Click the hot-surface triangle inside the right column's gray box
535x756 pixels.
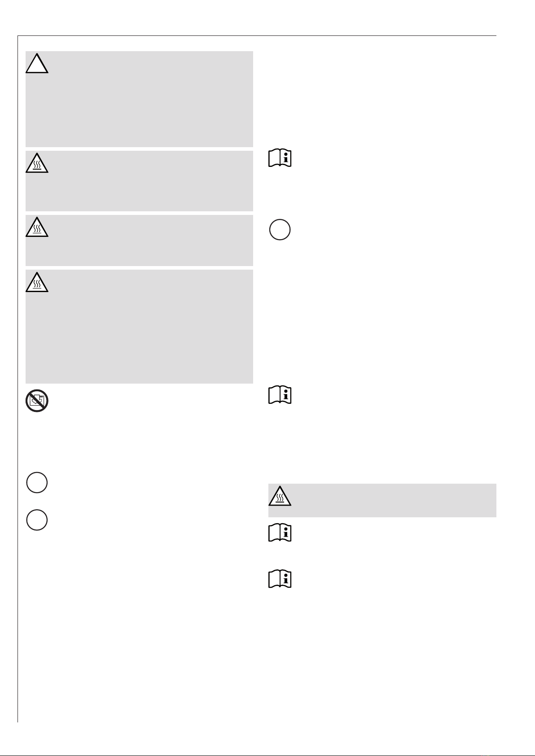click(x=280, y=496)
